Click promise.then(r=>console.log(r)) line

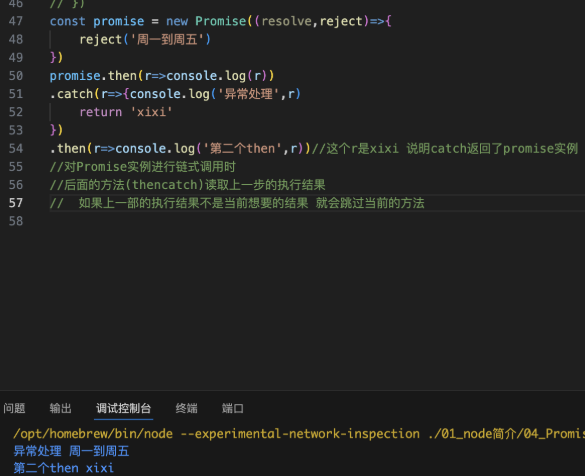click(x=162, y=76)
